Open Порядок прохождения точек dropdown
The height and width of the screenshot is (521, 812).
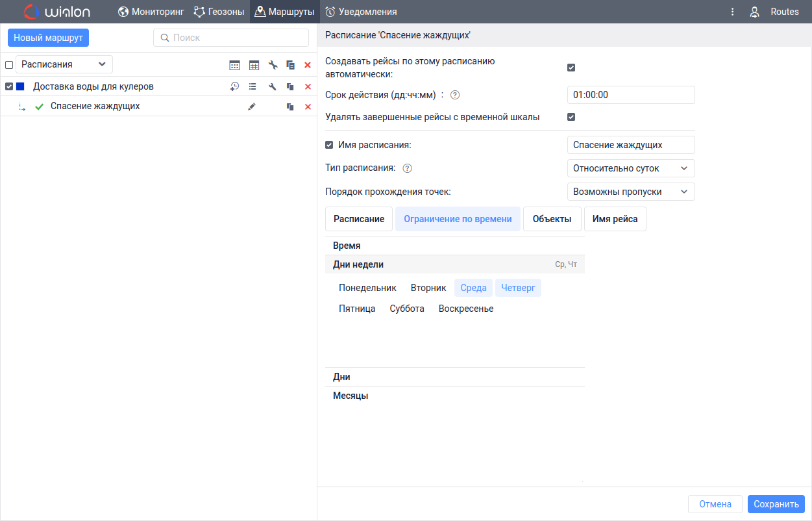pos(630,192)
